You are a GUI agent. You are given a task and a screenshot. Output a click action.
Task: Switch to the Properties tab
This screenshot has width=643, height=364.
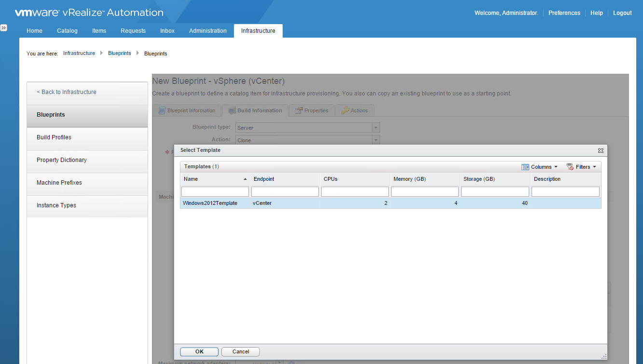312,110
